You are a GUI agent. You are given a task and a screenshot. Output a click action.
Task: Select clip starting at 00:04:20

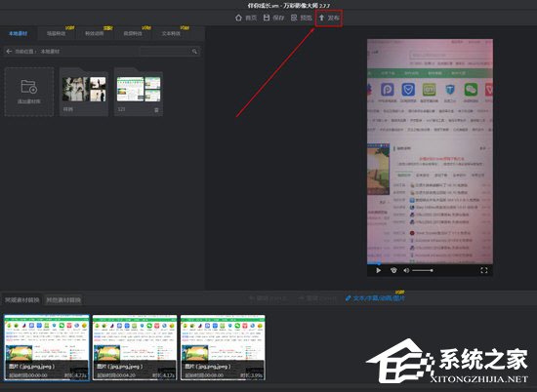click(x=135, y=347)
